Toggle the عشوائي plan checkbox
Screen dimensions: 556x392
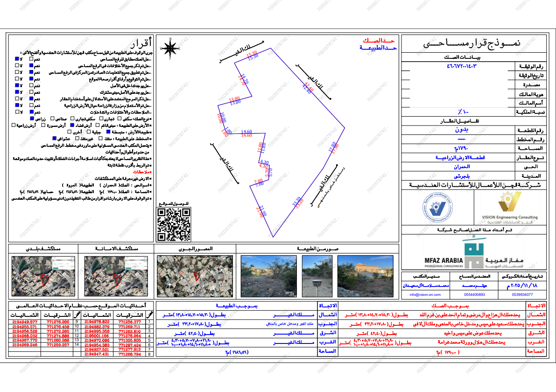pyautogui.click(x=54, y=139)
